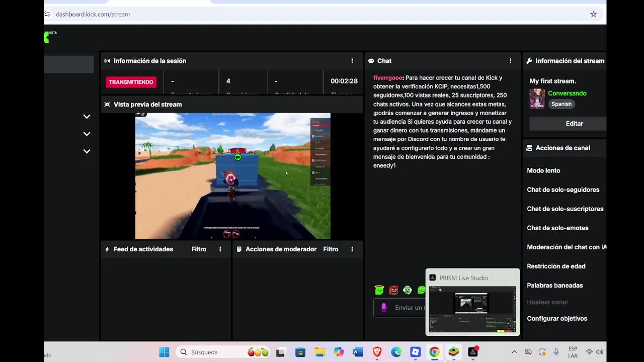Click the Acciones de moderador panel icon
The width and height of the screenshot is (644, 362).
coord(239,249)
